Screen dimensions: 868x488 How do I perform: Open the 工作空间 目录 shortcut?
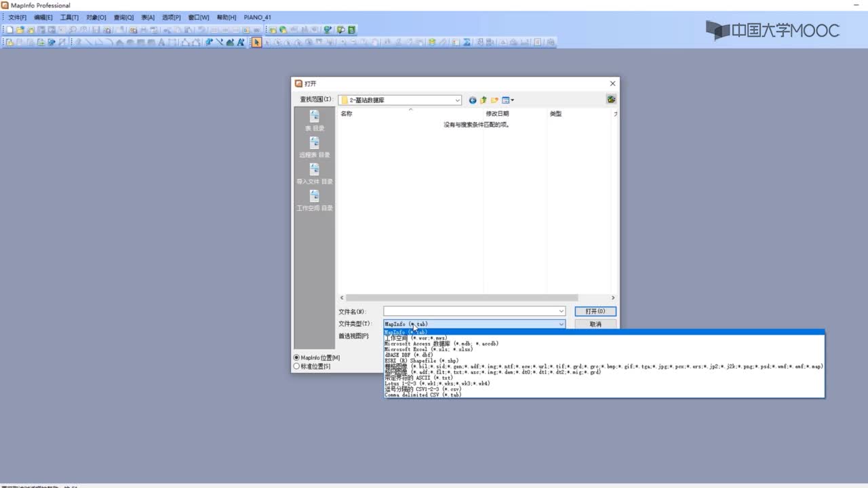click(315, 200)
